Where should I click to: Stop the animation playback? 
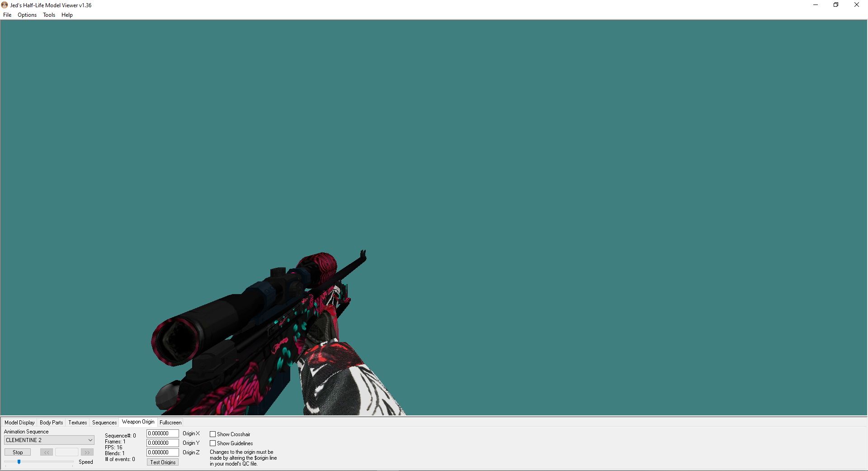point(18,452)
